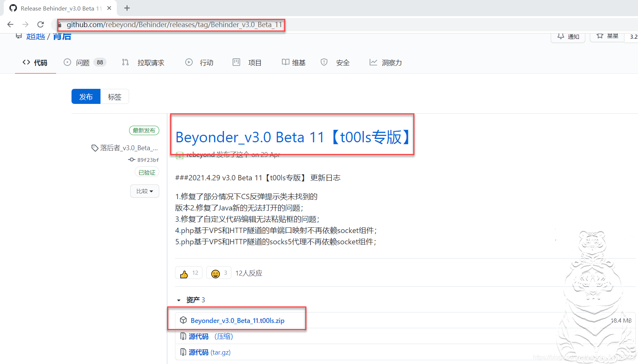
Task: Click the star count 3.2
Action: click(x=633, y=37)
